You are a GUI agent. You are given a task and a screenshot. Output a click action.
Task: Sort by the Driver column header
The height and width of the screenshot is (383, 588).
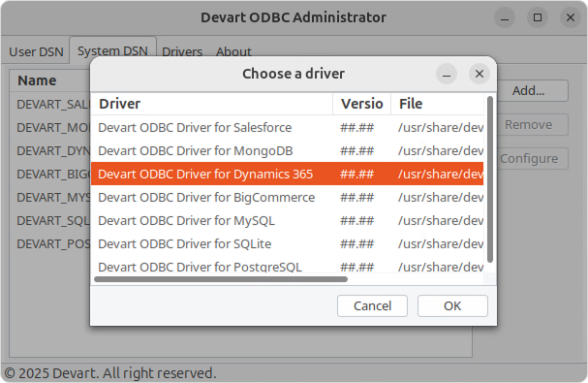(212, 104)
